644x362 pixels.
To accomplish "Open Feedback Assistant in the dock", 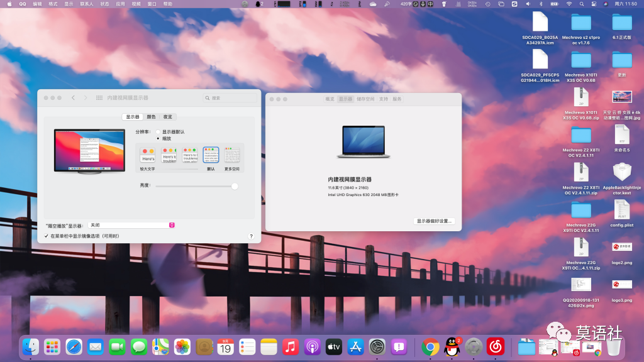I will (x=399, y=347).
